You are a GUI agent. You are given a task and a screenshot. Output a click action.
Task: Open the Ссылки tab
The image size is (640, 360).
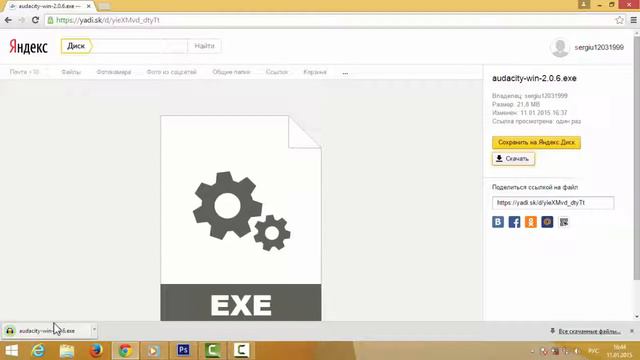coord(277,72)
